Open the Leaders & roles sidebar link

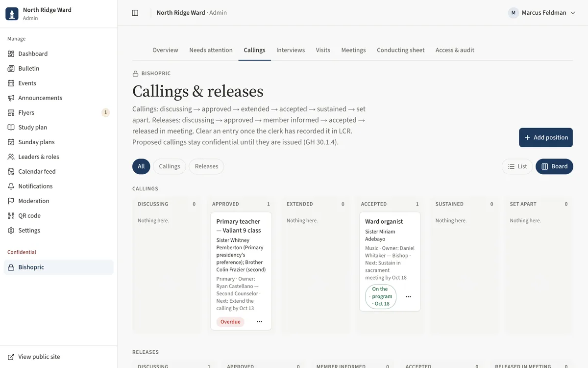(x=59, y=157)
